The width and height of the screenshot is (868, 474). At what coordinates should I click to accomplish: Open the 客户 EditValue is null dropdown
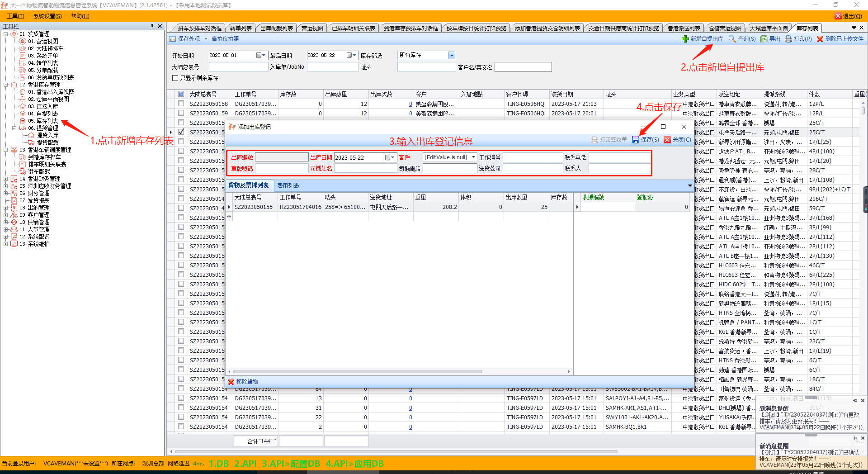pyautogui.click(x=473, y=157)
